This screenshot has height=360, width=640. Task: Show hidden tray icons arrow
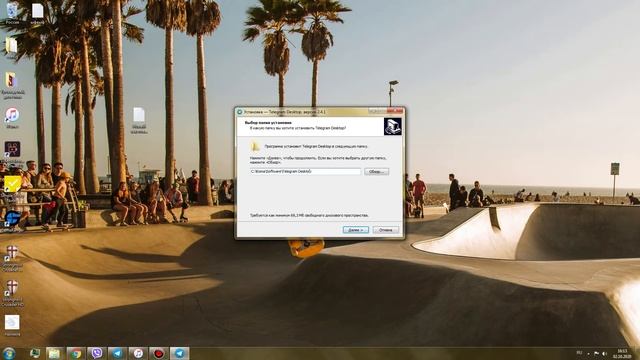588,353
